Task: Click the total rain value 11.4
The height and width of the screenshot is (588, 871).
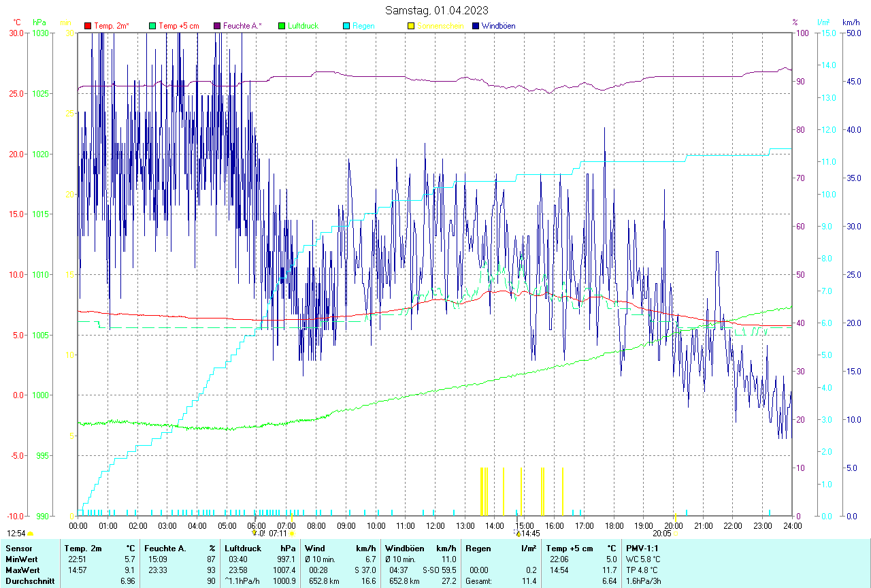Action: pyautogui.click(x=529, y=581)
